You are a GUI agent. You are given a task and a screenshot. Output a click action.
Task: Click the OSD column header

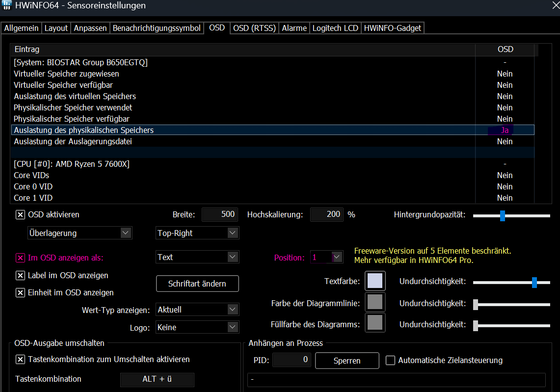505,50
